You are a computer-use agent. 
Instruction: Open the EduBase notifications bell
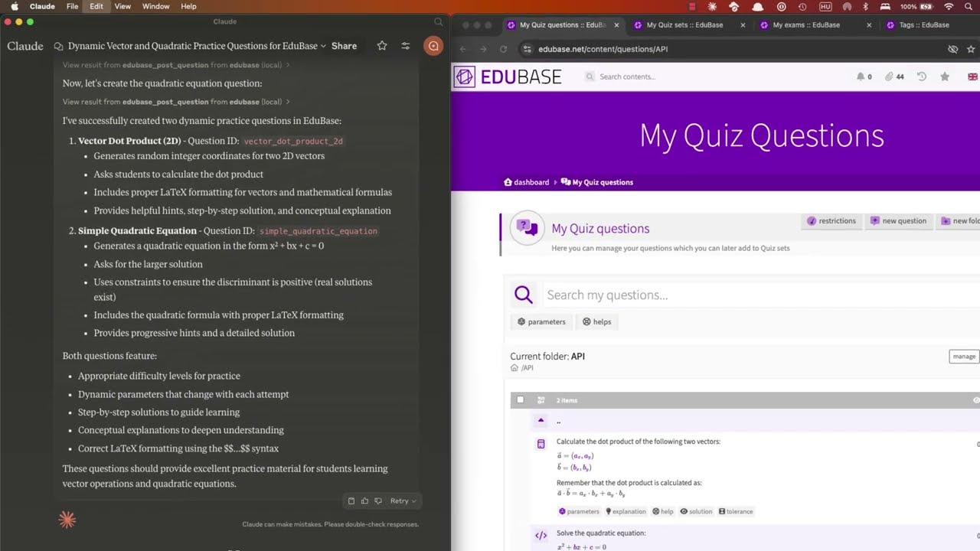click(x=861, y=77)
